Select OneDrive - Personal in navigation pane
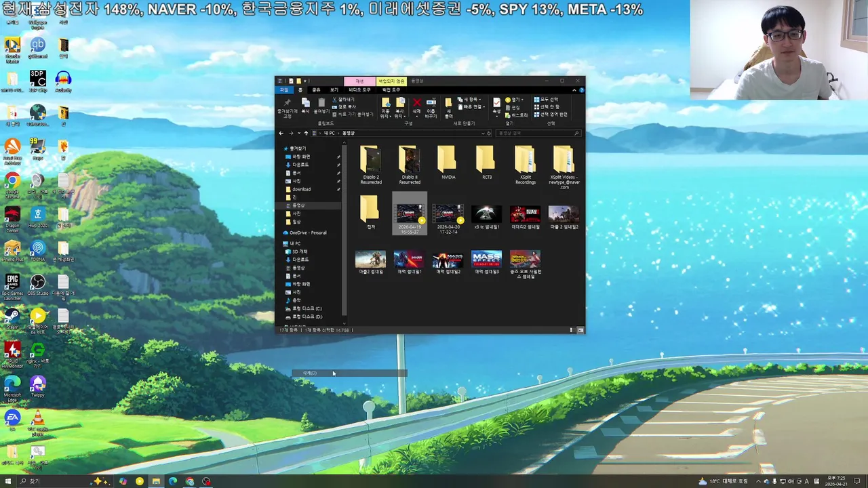868x488 pixels. (x=308, y=232)
